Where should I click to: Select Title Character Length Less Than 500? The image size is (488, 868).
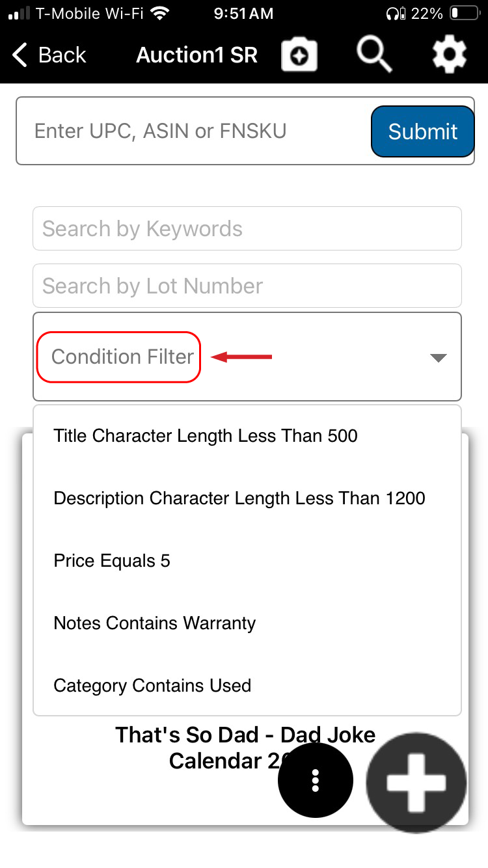coord(206,436)
